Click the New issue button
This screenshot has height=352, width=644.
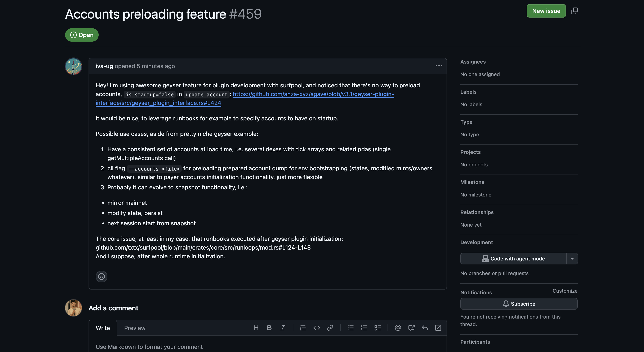point(546,11)
